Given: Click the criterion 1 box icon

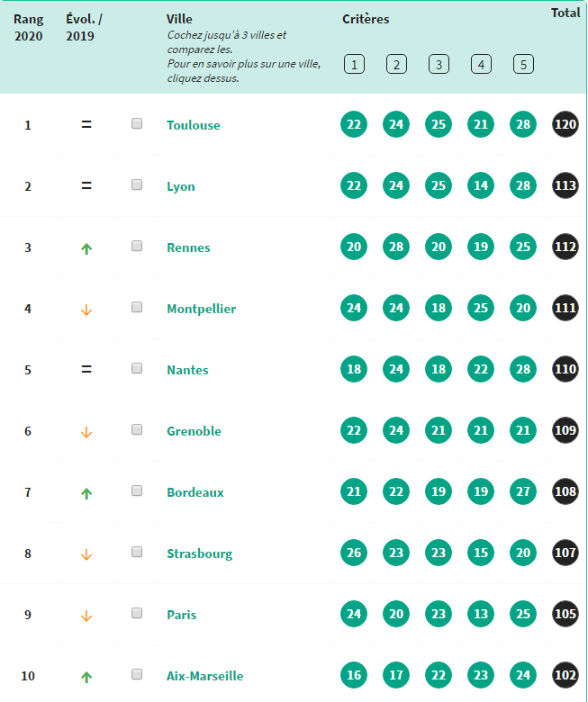Looking at the screenshot, I should [354, 65].
